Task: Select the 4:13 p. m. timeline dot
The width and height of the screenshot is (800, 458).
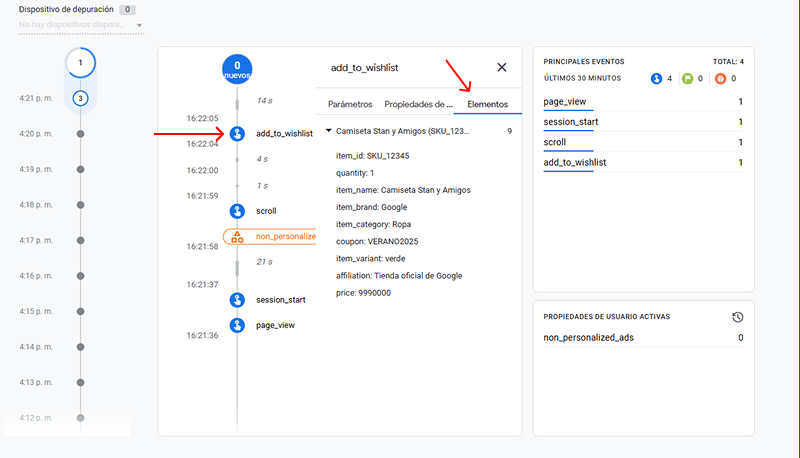Action: coord(80,383)
